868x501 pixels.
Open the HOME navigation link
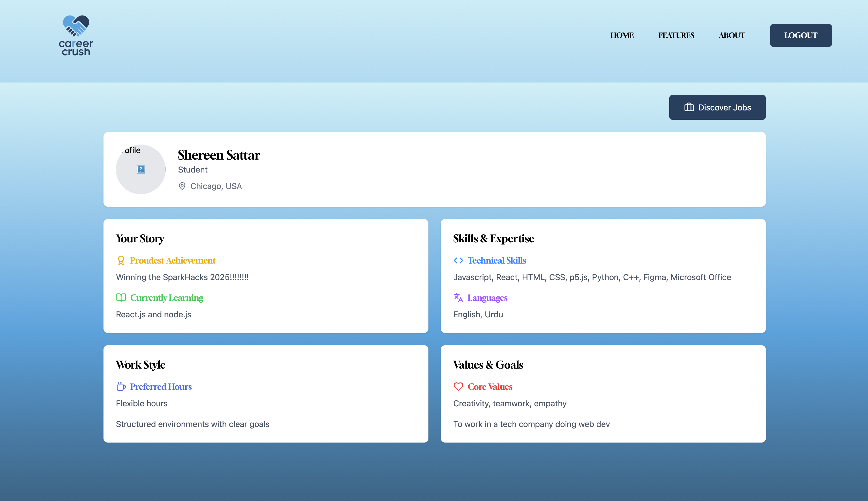tap(622, 35)
